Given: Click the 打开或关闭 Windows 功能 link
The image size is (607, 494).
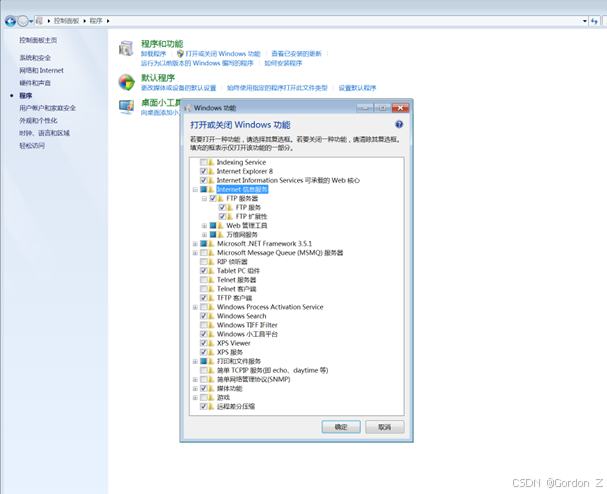Looking at the screenshot, I should point(223,54).
